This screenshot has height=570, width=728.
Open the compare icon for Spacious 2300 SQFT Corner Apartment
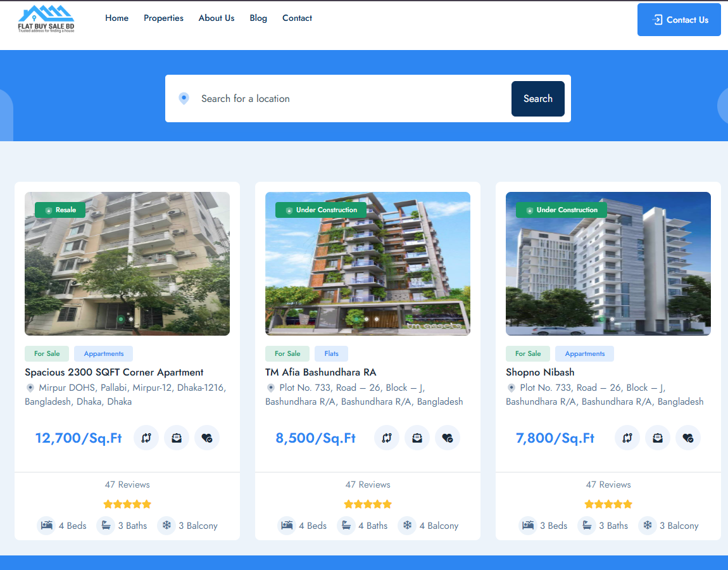pos(146,438)
